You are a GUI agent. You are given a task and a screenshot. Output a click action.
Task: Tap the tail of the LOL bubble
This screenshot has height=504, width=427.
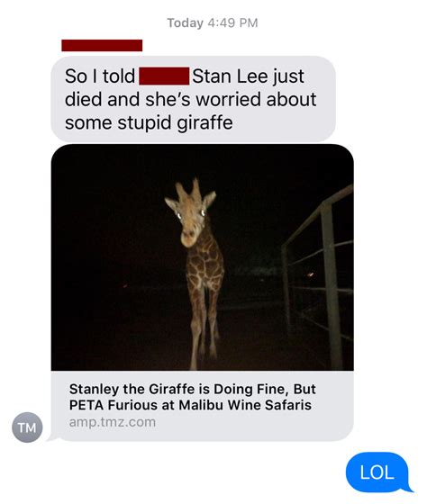point(408,488)
